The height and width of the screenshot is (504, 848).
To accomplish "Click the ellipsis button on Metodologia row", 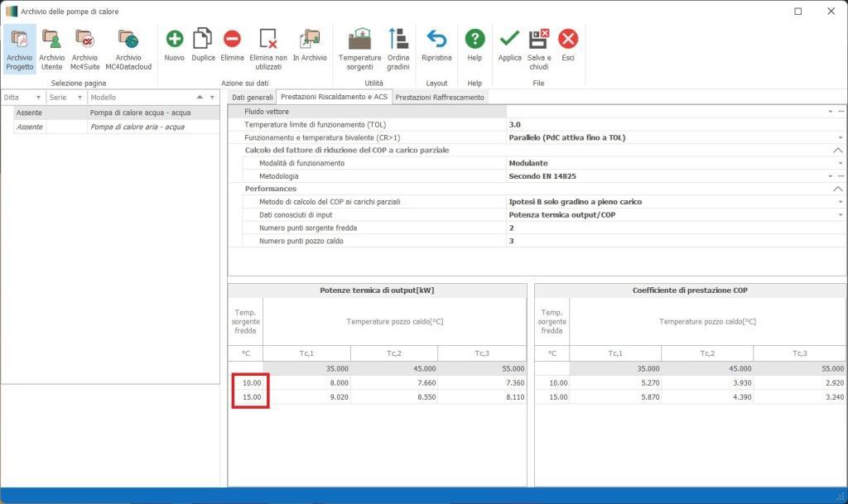I will click(841, 176).
